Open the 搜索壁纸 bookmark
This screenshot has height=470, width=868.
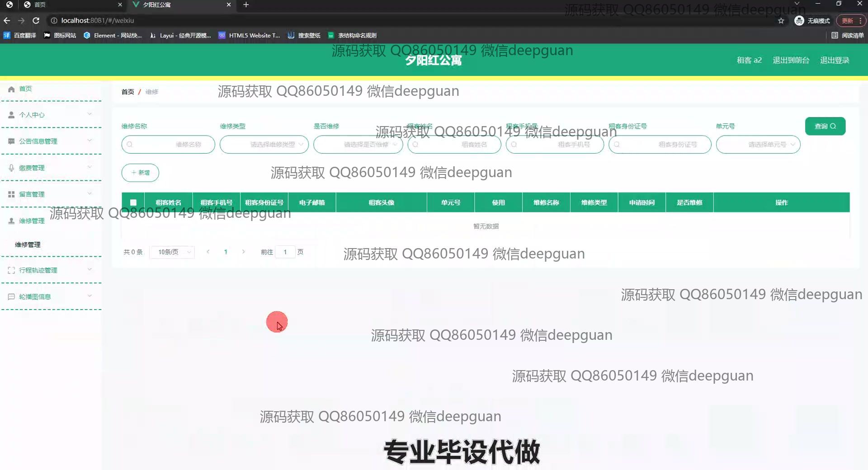pos(304,35)
